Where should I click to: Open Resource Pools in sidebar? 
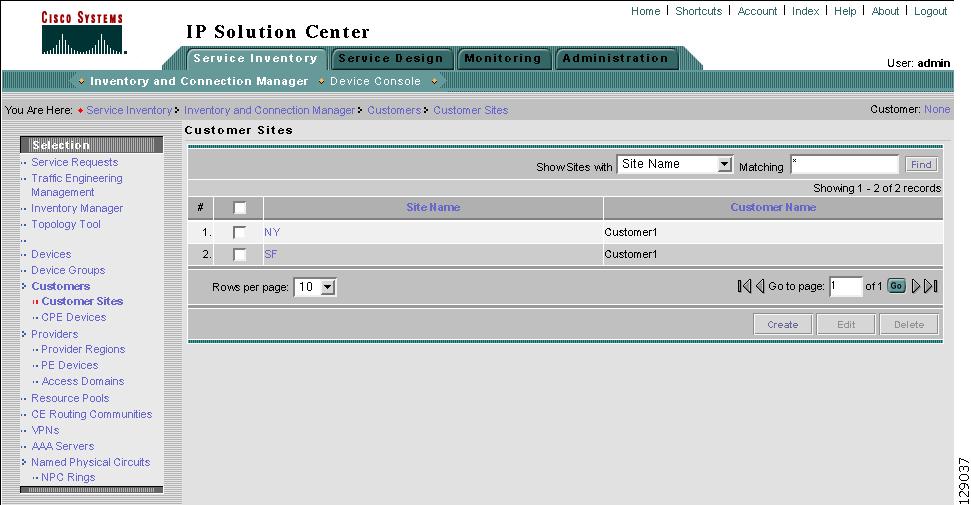70,398
